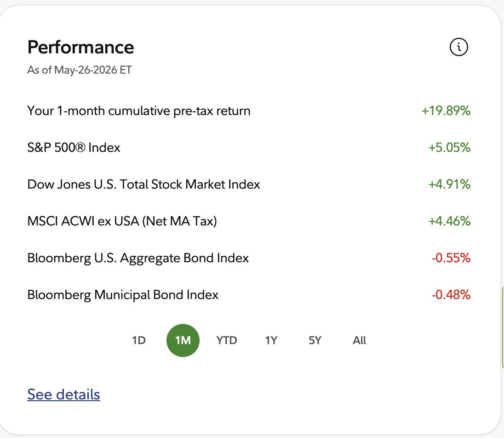The width and height of the screenshot is (504, 438).
Task: Click the As of May-26-2026 date text
Action: 80,70
